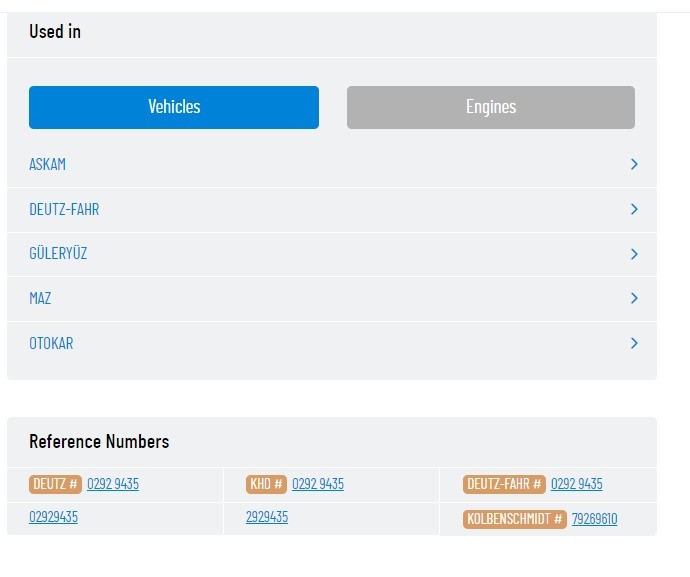Open DEUTZ-FAHR reference number 0292 9435
The height and width of the screenshot is (577, 690).
[577, 484]
